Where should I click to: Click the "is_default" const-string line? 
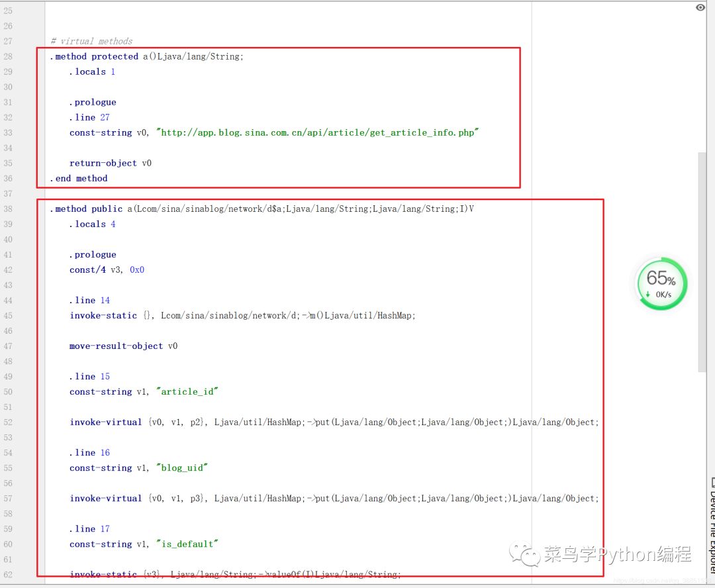tap(144, 544)
